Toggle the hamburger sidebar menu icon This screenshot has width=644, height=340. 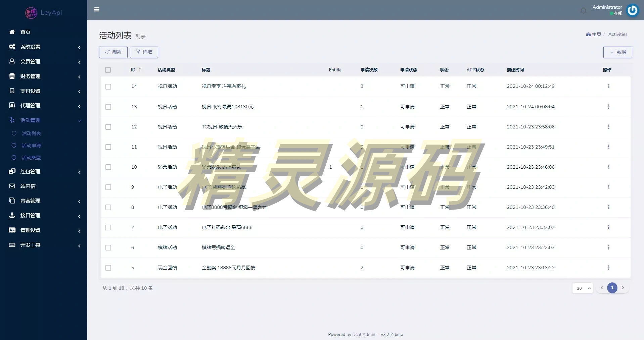click(x=97, y=9)
